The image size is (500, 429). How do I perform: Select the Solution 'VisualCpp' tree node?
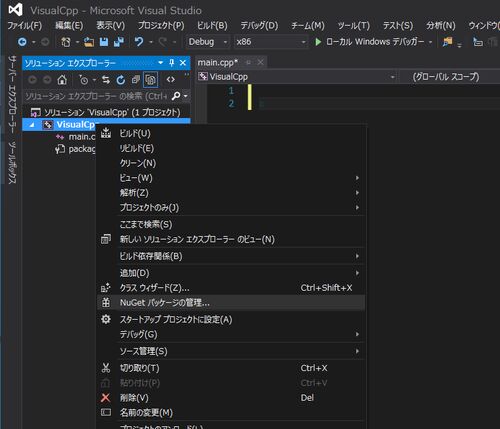(x=112, y=112)
